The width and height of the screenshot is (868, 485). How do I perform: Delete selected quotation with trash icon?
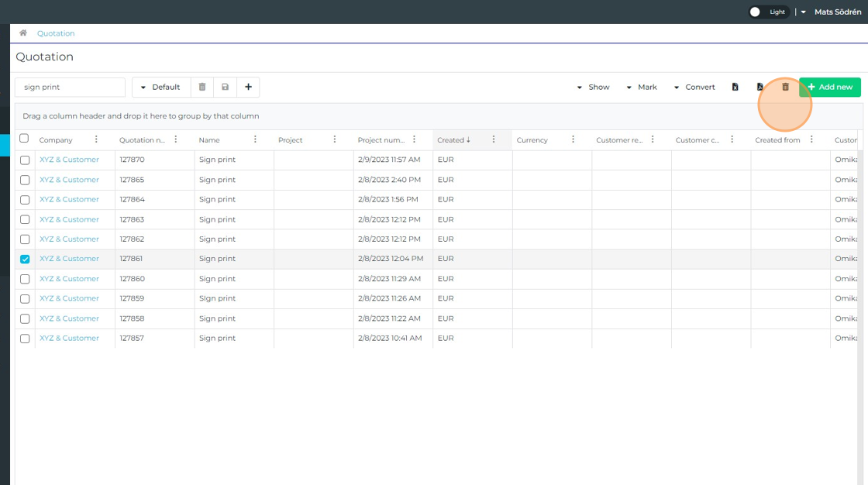[785, 88]
